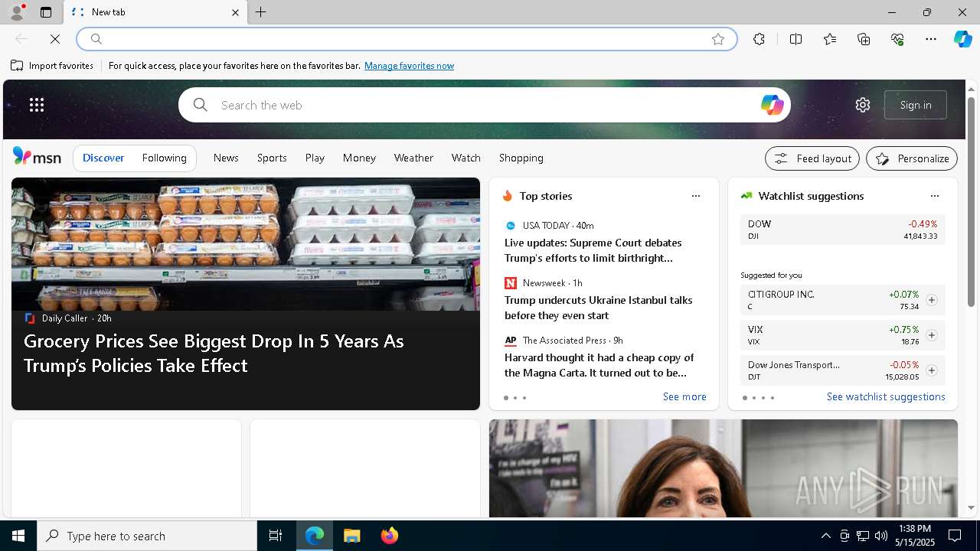The width and height of the screenshot is (980, 551).
Task: Click taskbar Type here to search box
Action: pos(147,536)
